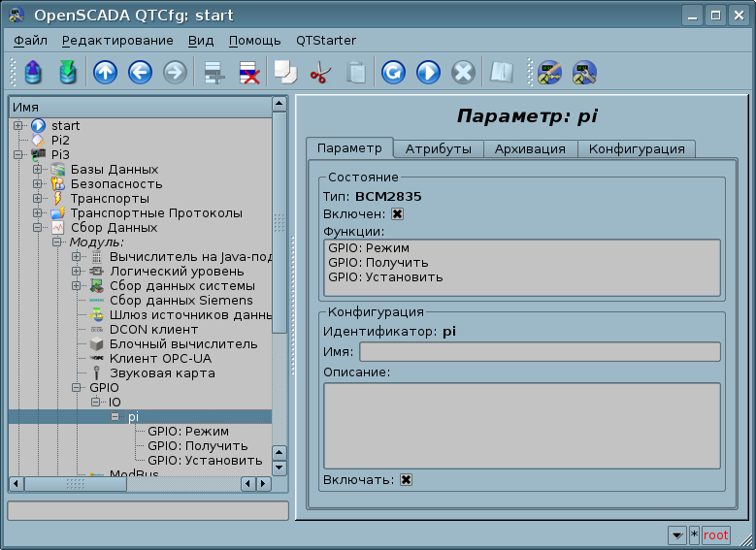Viewport: 756px width, 550px height.
Task: Click the Load from database toolbar icon
Action: click(x=33, y=72)
